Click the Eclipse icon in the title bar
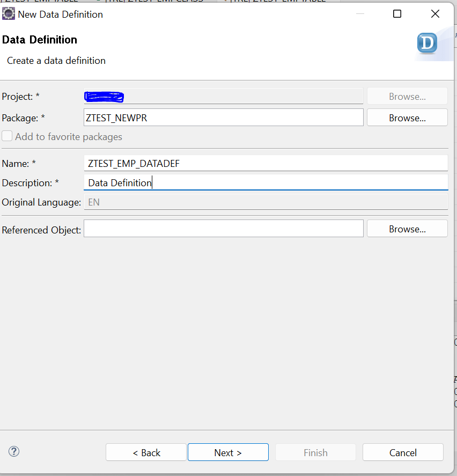This screenshot has height=476, width=457. tap(9, 14)
